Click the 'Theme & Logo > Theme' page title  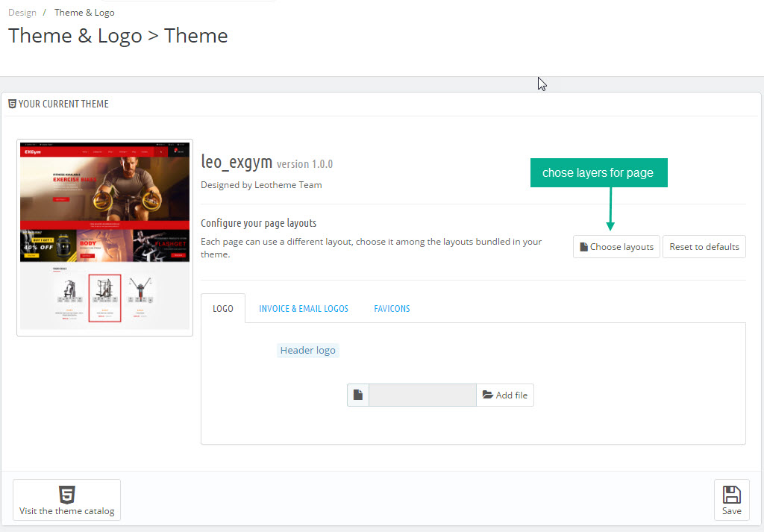click(x=118, y=36)
